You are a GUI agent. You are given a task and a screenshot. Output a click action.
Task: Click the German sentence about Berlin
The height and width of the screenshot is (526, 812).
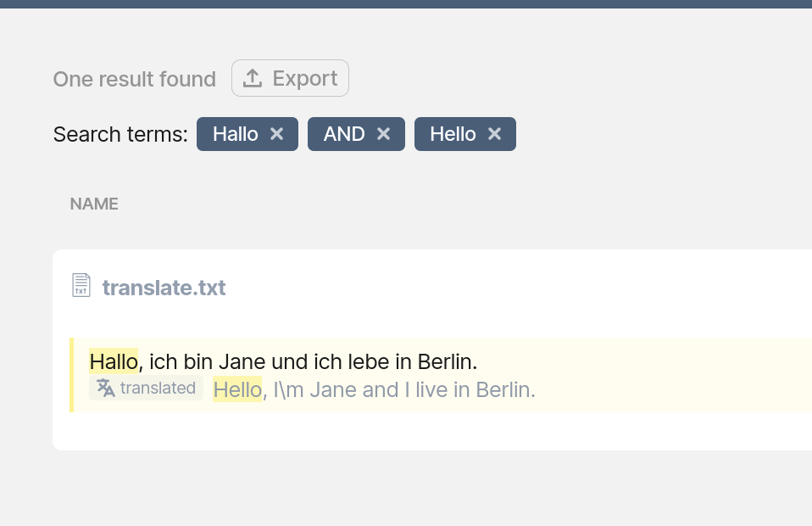pyautogui.click(x=309, y=361)
